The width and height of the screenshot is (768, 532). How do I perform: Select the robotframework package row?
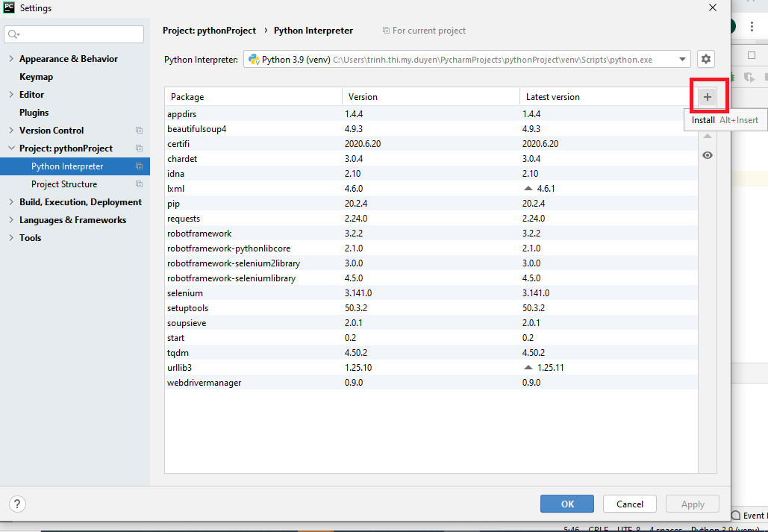click(431, 234)
